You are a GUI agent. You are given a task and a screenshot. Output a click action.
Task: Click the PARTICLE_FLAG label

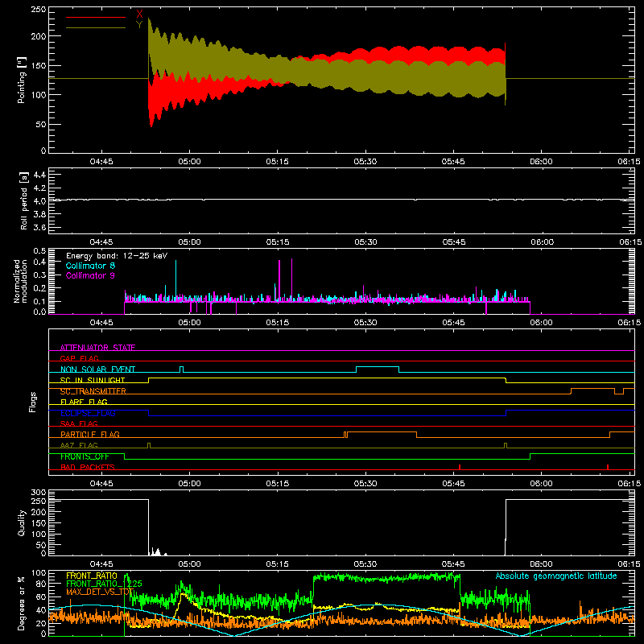click(x=90, y=434)
